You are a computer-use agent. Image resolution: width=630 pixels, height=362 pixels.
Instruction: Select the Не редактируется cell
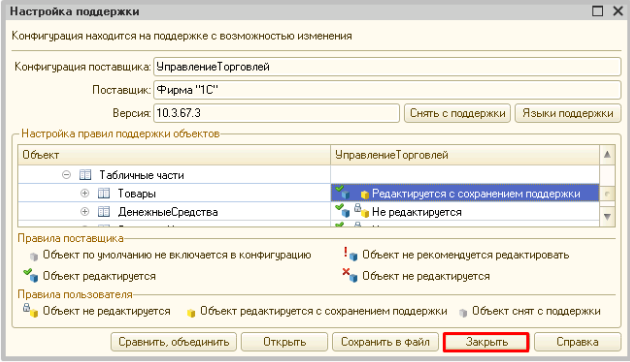[465, 212]
